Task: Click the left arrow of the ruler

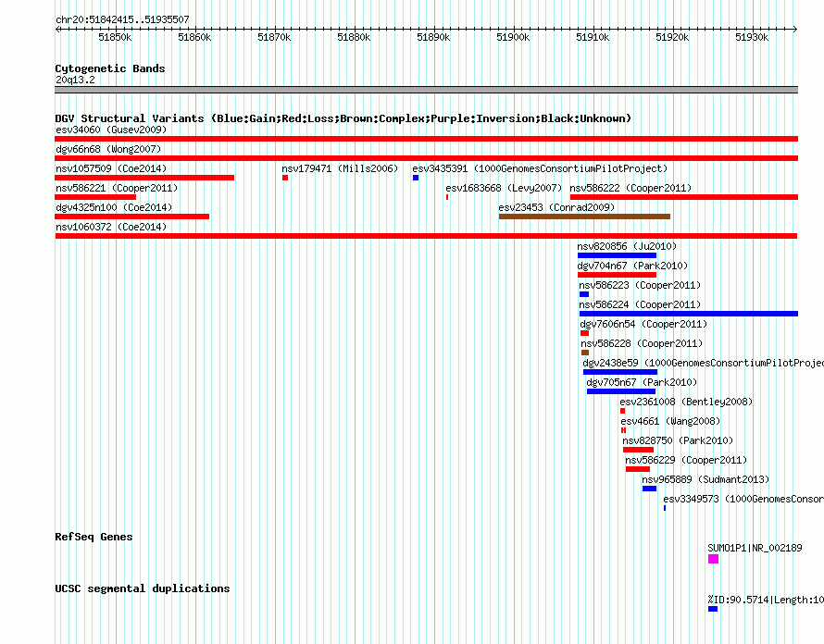Action: tap(57, 30)
